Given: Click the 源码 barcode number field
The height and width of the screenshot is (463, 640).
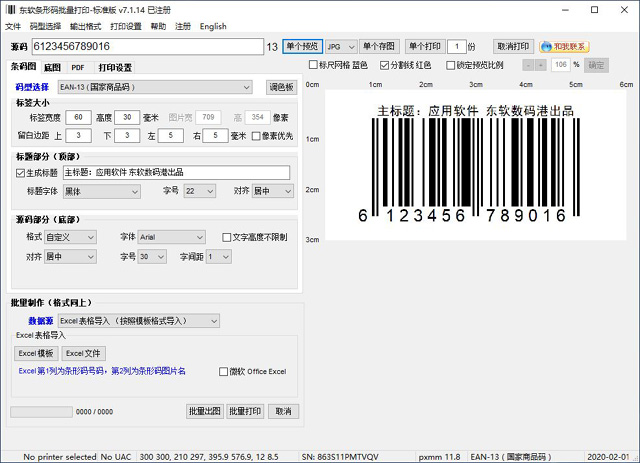Looking at the screenshot, I should pyautogui.click(x=148, y=47).
